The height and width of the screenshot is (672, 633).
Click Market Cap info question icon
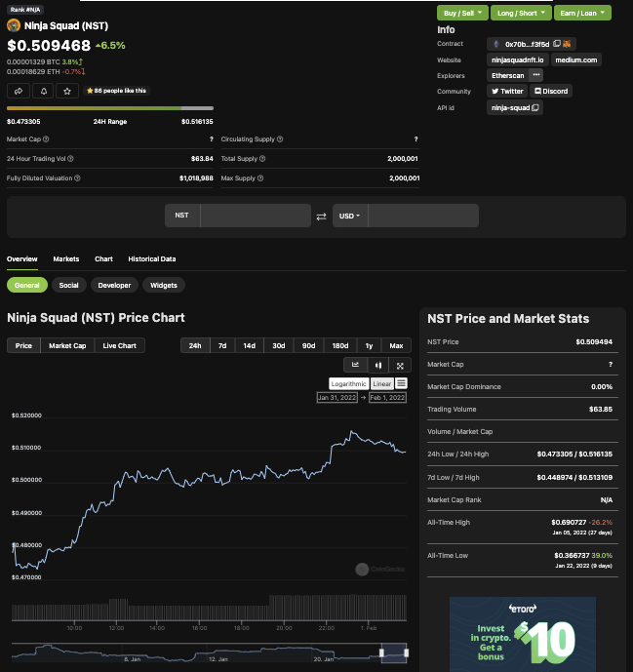46,138
